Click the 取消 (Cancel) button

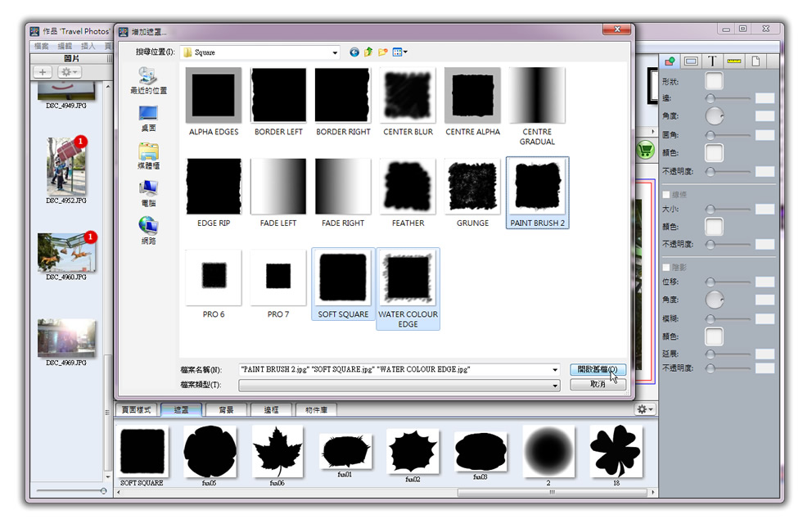coord(597,385)
